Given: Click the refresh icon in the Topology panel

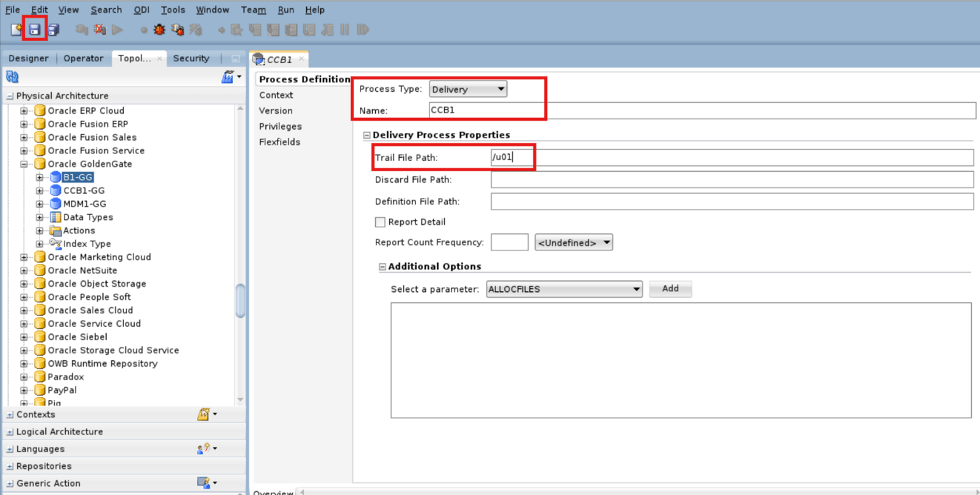Looking at the screenshot, I should [12, 76].
